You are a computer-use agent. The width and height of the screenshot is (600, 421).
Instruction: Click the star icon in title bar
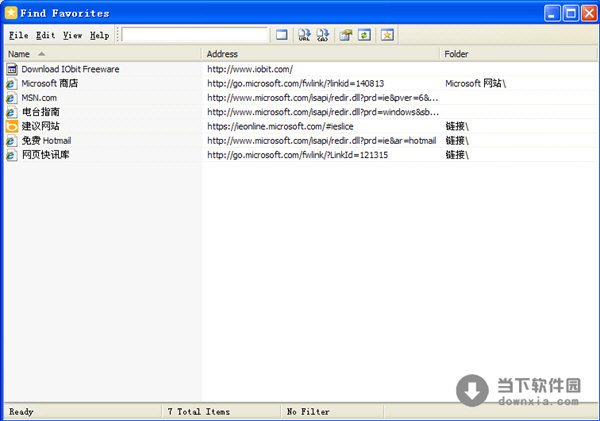point(11,13)
